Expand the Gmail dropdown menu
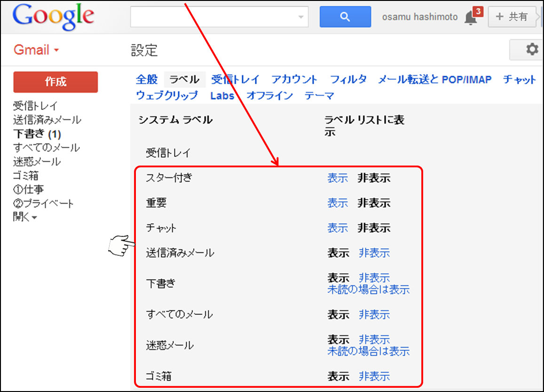 pos(36,50)
